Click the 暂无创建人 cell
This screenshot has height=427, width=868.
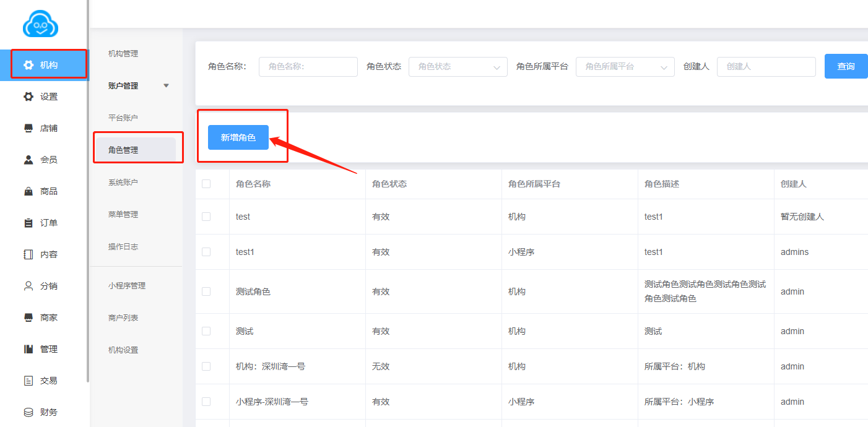[x=802, y=217]
